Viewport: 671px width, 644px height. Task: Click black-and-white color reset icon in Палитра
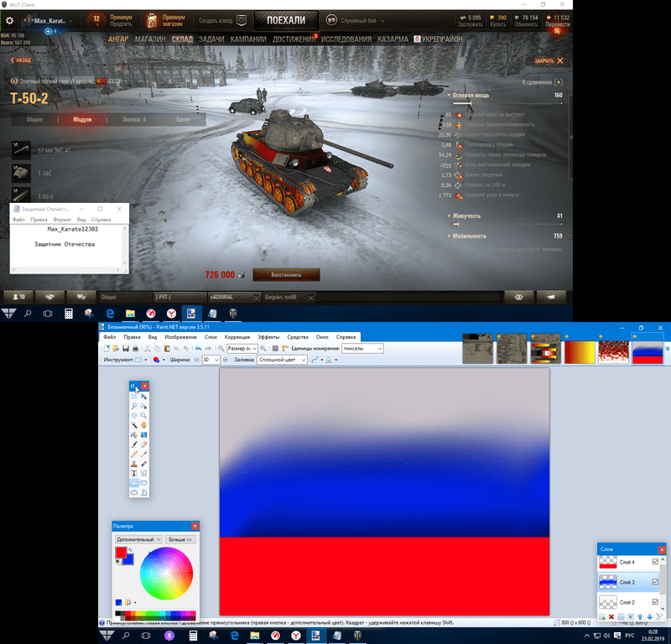(x=117, y=561)
